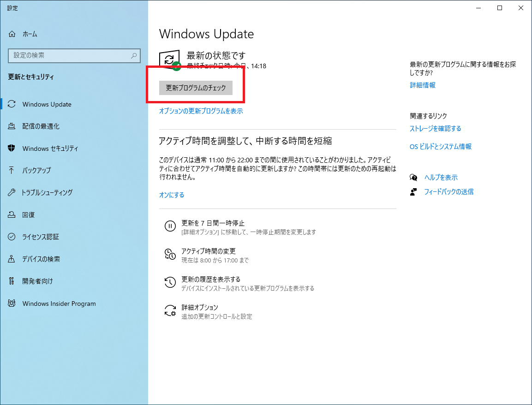Screen dimensions: 532x405
Task: Open ストレージを確認する link
Action: (435, 129)
